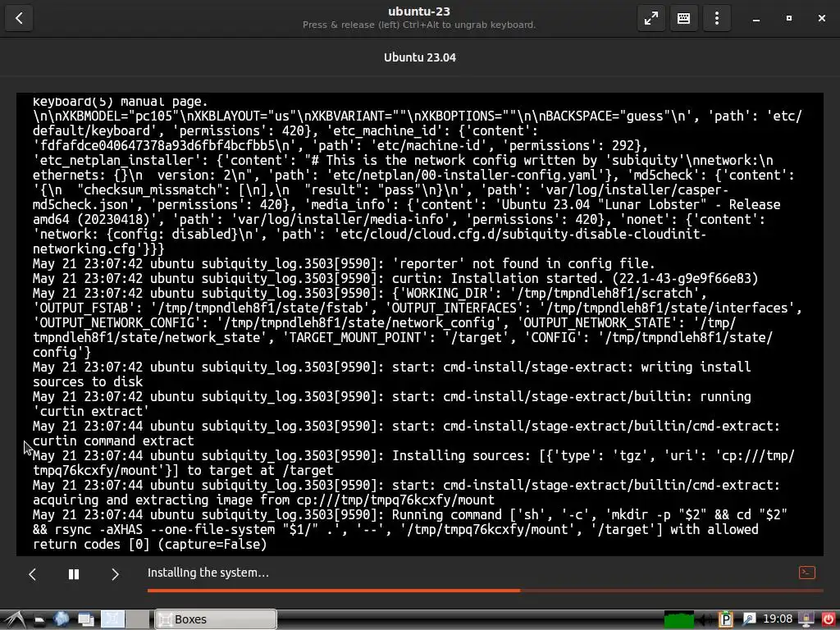Click the 'return codes [0] (capture=False)' line
This screenshot has width=840, height=630.
[149, 545]
